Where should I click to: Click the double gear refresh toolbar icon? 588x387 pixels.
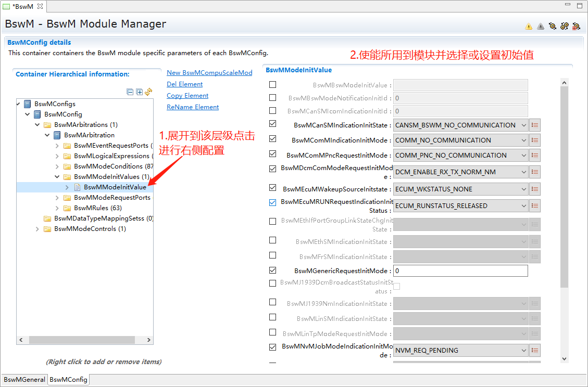pyautogui.click(x=564, y=26)
